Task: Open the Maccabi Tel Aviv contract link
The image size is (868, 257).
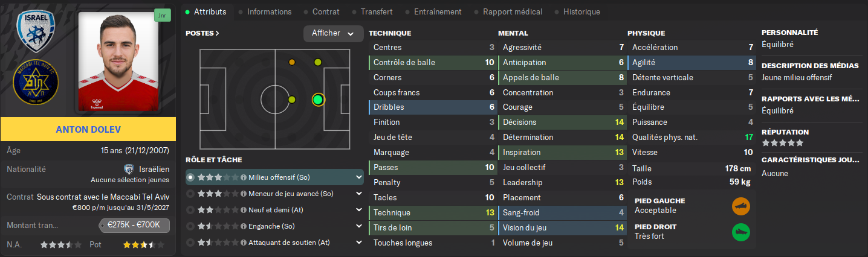Action: tap(103, 197)
